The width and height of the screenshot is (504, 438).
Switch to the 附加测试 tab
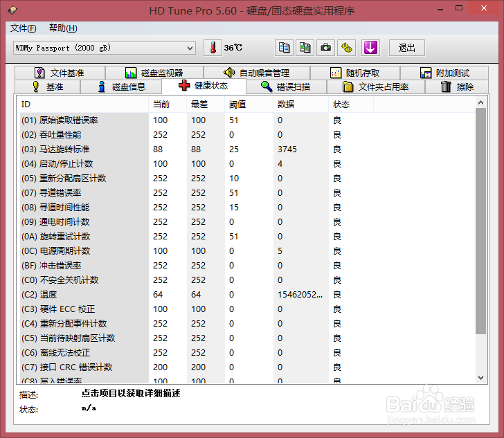point(444,73)
